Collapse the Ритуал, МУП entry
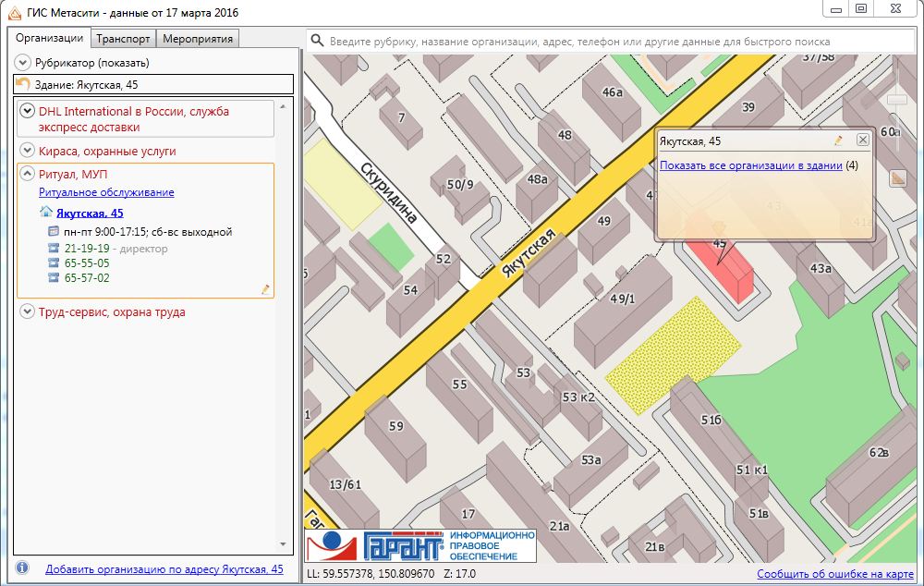924x586 pixels. tap(26, 175)
